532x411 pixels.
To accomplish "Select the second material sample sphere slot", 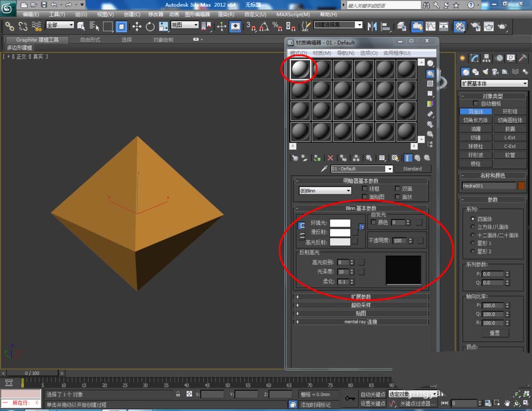I will point(322,69).
